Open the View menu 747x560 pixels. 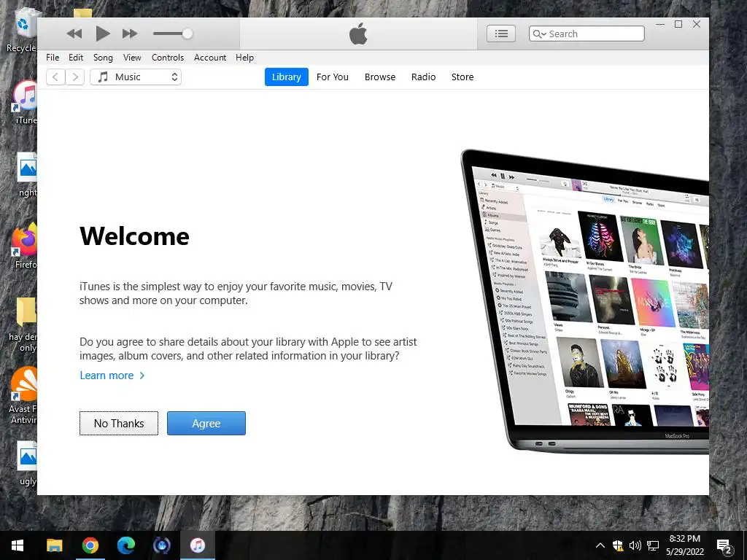[x=132, y=58]
